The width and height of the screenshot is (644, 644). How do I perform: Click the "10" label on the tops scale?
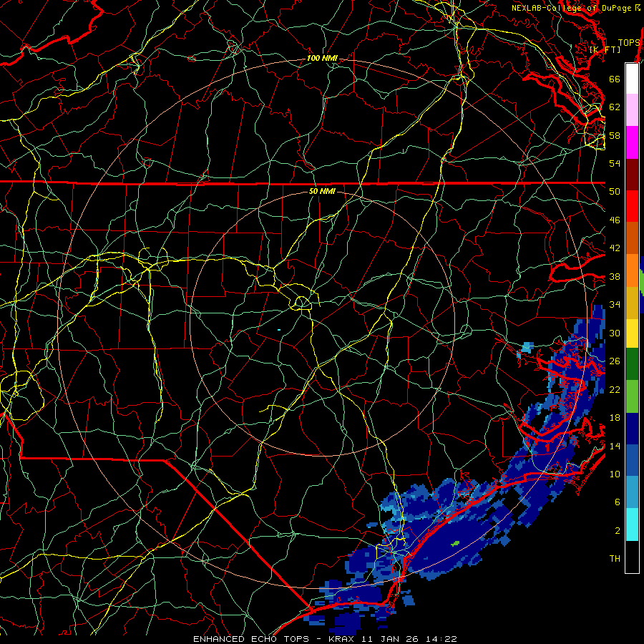pyautogui.click(x=615, y=474)
